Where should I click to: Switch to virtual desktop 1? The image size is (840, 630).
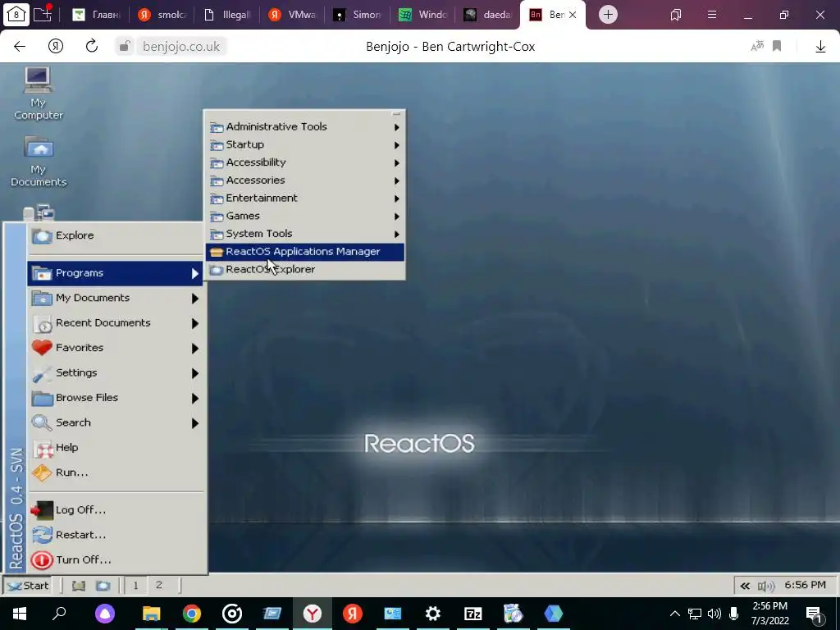pos(135,586)
